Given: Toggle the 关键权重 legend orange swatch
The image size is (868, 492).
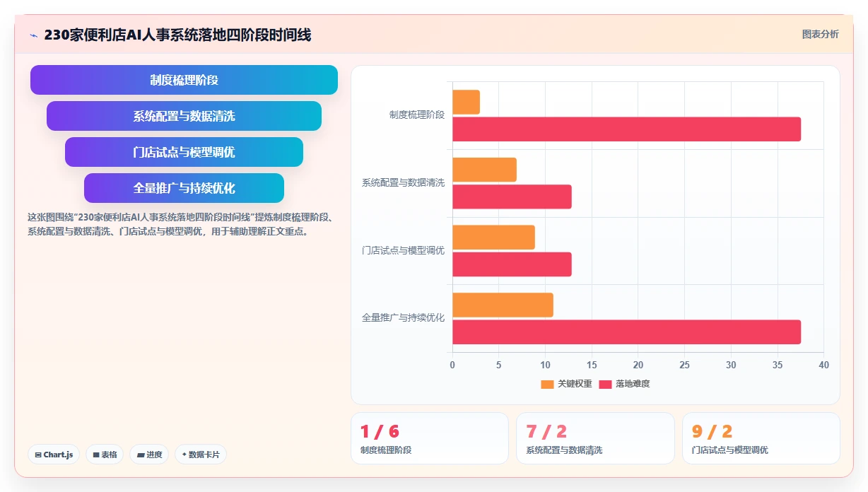Looking at the screenshot, I should tap(547, 384).
